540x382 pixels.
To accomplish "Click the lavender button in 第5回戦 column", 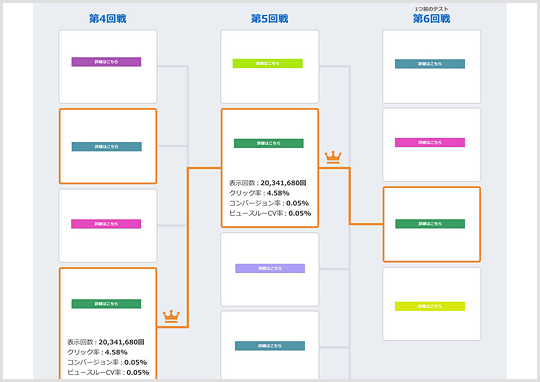I will pyautogui.click(x=270, y=268).
